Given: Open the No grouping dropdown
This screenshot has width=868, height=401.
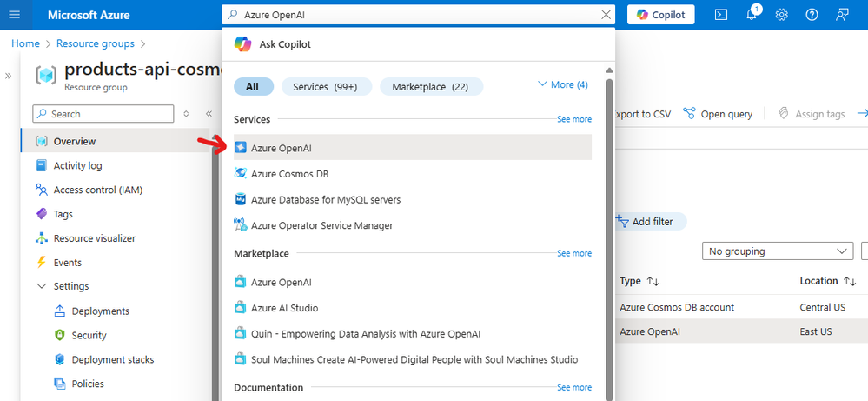Looking at the screenshot, I should point(778,251).
